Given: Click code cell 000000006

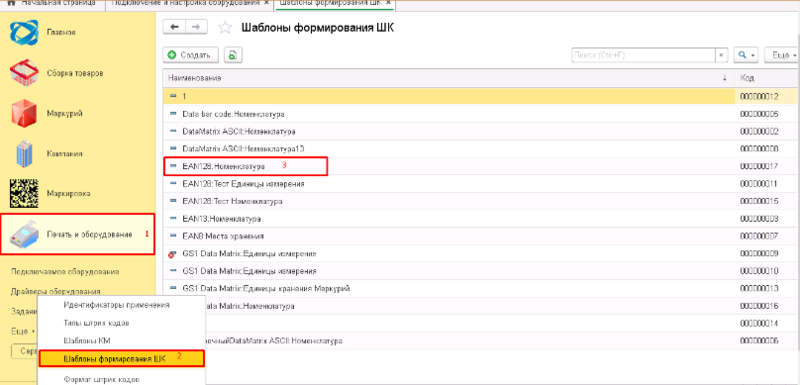Looking at the screenshot, I should pyautogui.click(x=759, y=341).
